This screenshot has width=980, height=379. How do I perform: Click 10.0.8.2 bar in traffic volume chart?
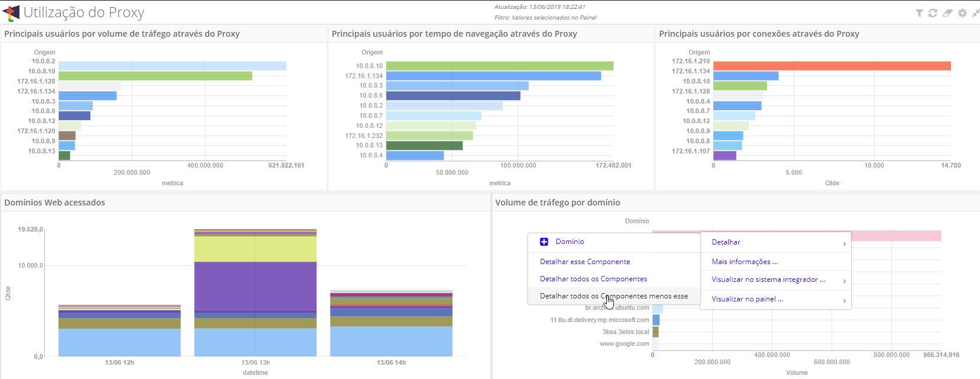pos(173,66)
